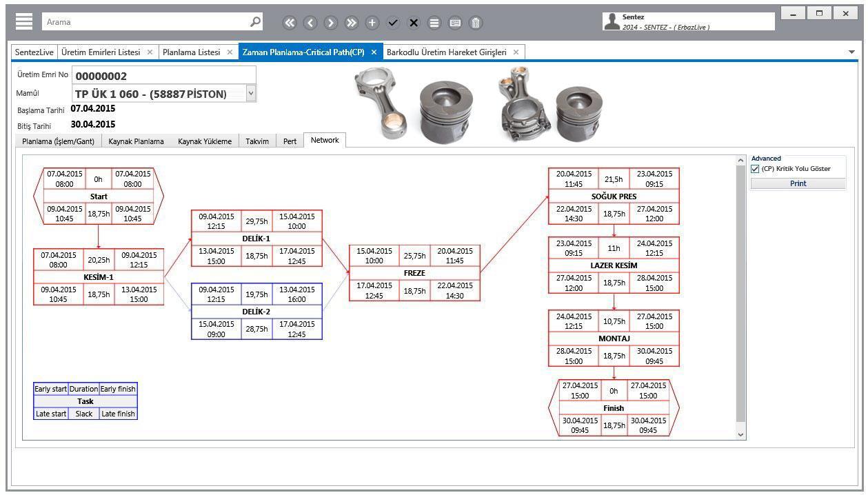Image resolution: width=868 pixels, height=495 pixels.
Task: Click 29,75h duration in DELİK-1
Action: 256,222
